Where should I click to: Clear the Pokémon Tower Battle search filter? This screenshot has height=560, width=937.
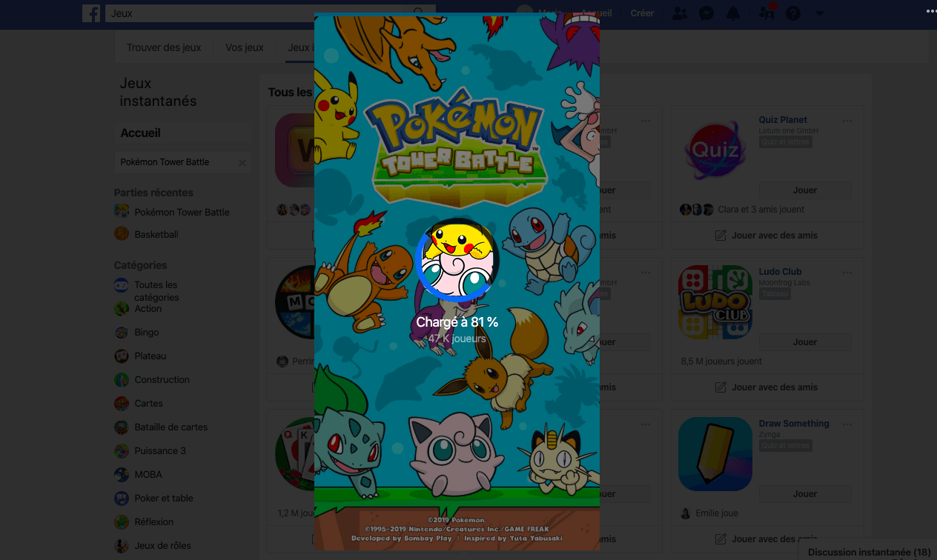click(242, 162)
